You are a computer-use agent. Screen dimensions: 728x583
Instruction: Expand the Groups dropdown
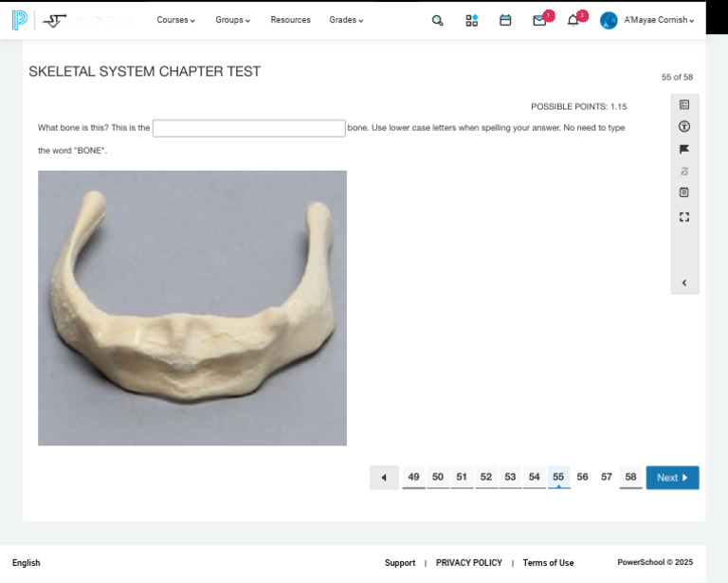tap(232, 20)
